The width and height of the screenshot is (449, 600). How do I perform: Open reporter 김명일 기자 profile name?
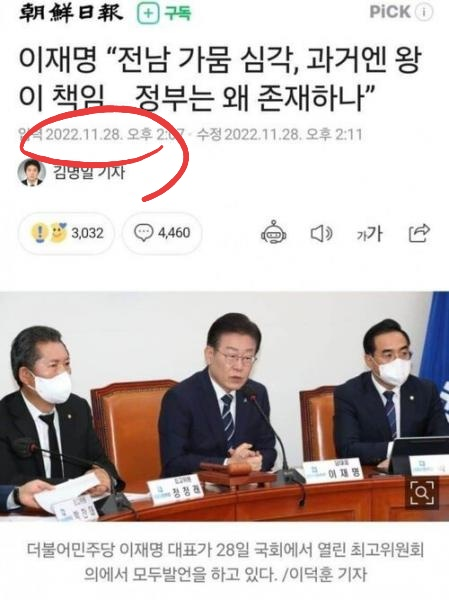coord(89,172)
